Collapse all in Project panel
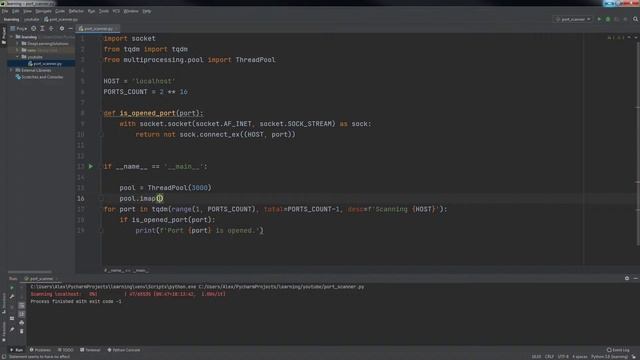 tap(51, 29)
